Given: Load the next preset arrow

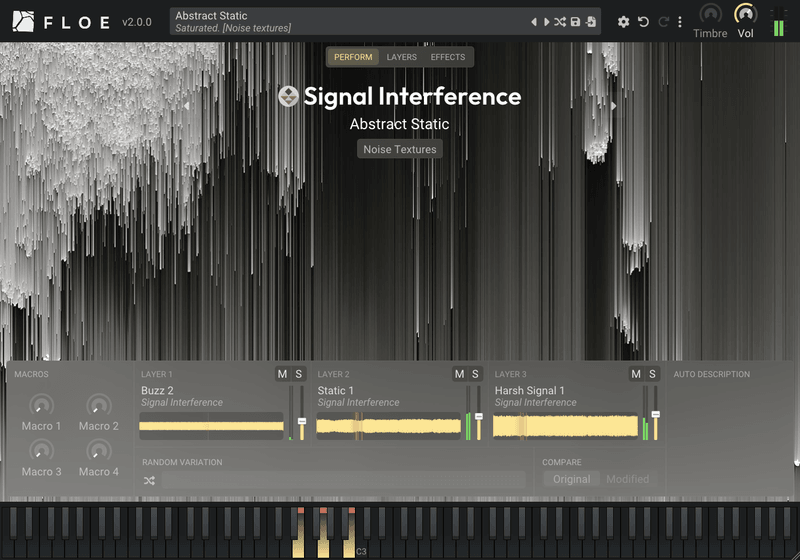Looking at the screenshot, I should (546, 22).
